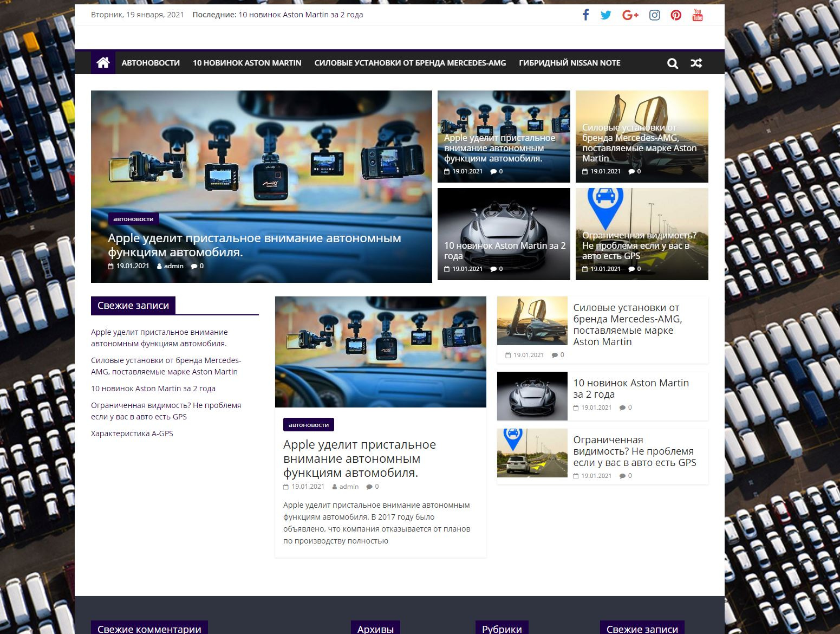
Task: Open sidebar link Силовые установки от бренда Mercedes-AMG
Action: tap(166, 366)
